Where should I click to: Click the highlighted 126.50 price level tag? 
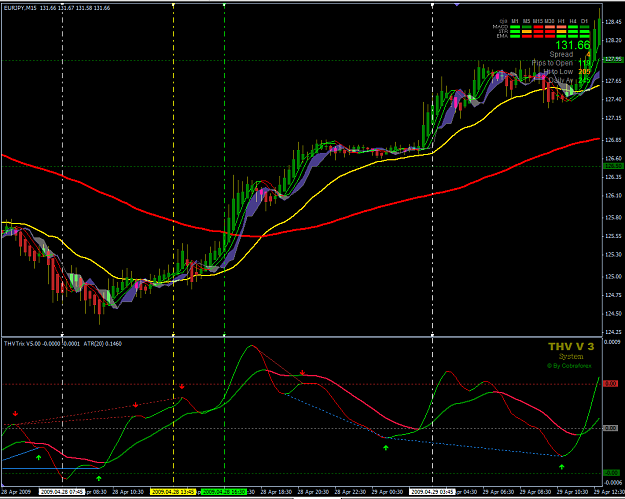point(613,166)
